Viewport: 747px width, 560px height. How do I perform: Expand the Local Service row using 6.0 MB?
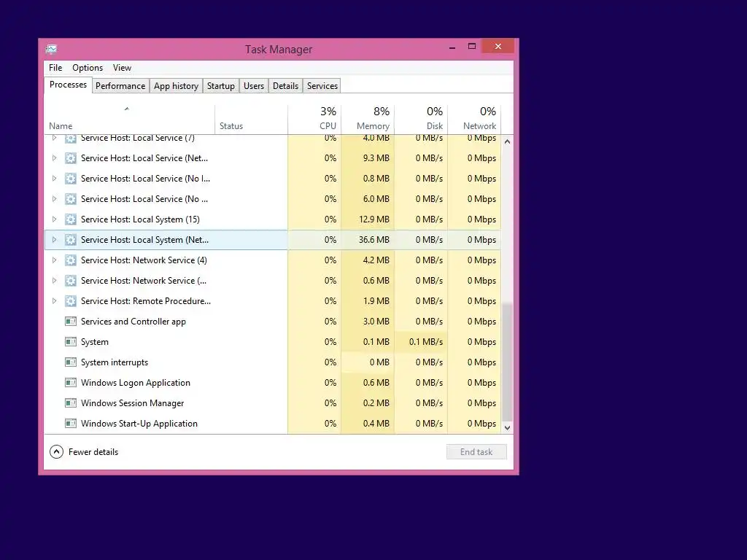tap(54, 199)
